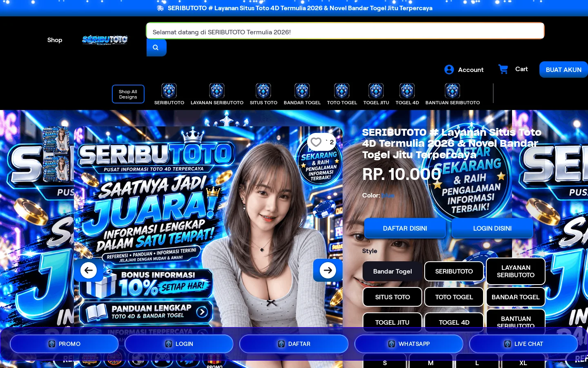Click the BANDAR TOGEL category icon
Screen dimensions: 588x368
[302, 91]
